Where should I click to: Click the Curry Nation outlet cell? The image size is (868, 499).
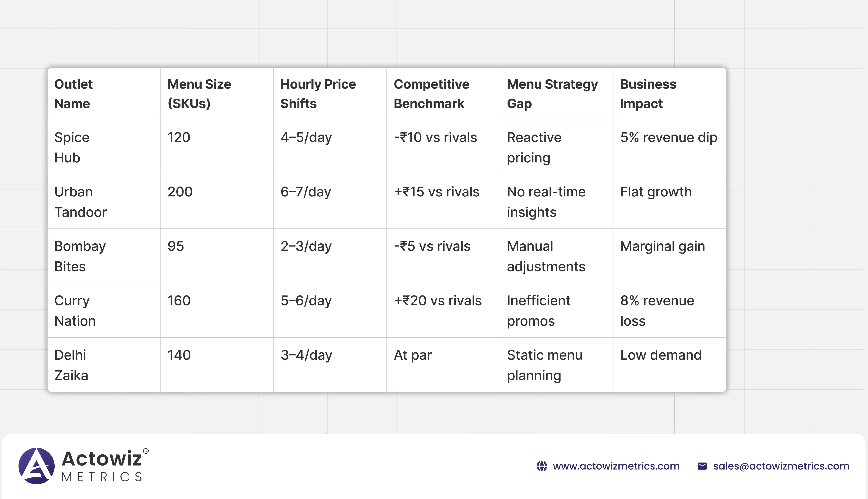(75, 310)
